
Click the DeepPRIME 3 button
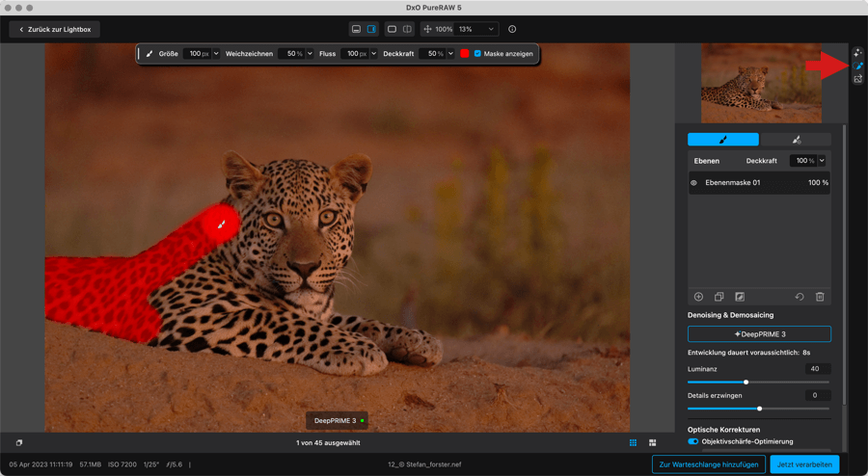[759, 334]
